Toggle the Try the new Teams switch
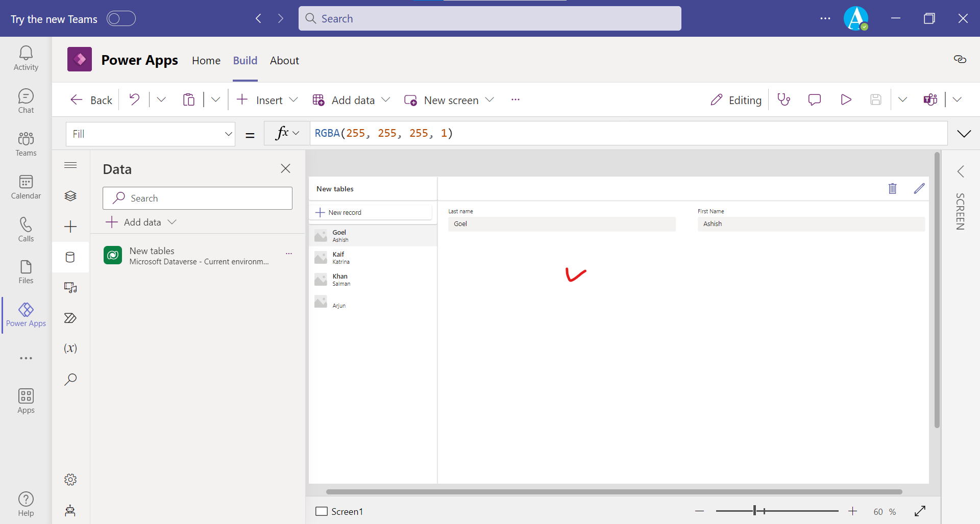 pos(121,18)
